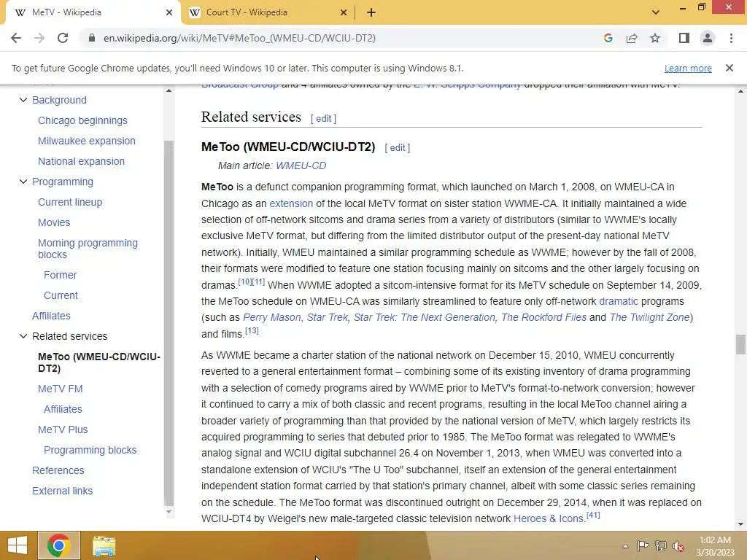Jump to Chicago beginnings section
The width and height of the screenshot is (747, 560).
coord(82,120)
